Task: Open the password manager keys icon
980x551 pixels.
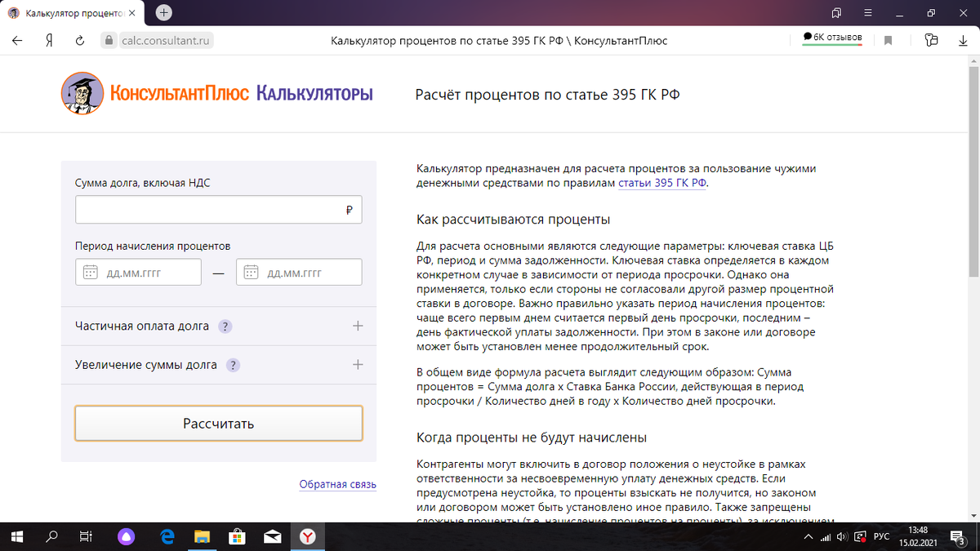Action: point(931,38)
